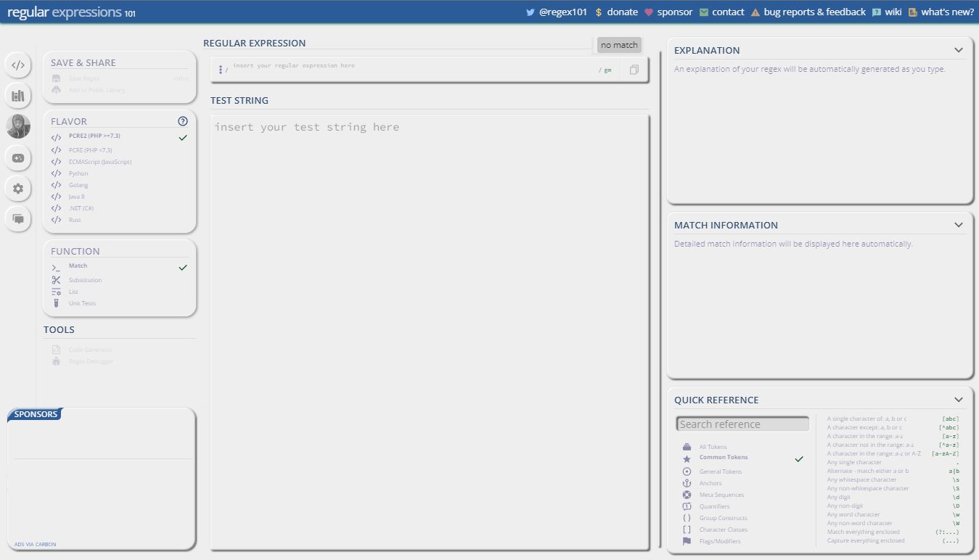The image size is (979, 560).
Task: Select the Java 8 flavor
Action: pos(119,197)
